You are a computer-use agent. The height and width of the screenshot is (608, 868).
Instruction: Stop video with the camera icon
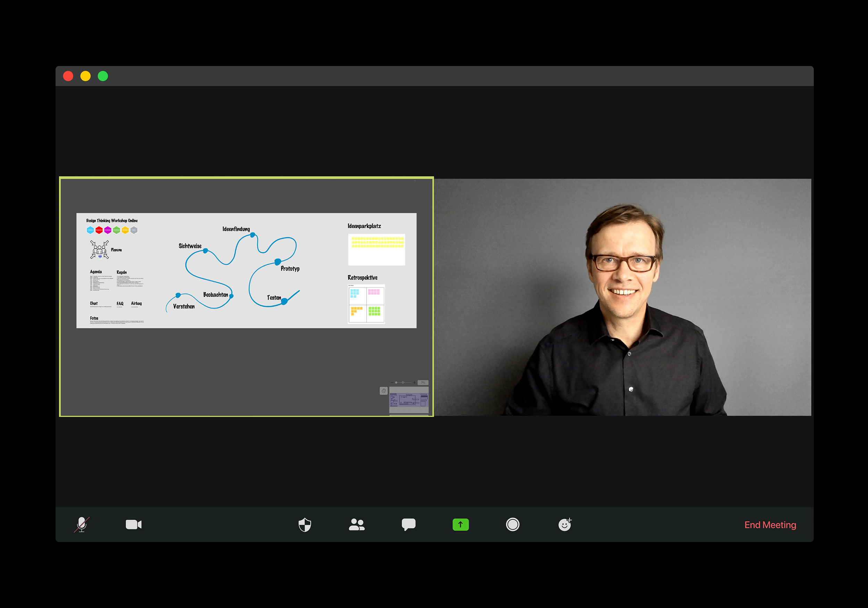133,525
